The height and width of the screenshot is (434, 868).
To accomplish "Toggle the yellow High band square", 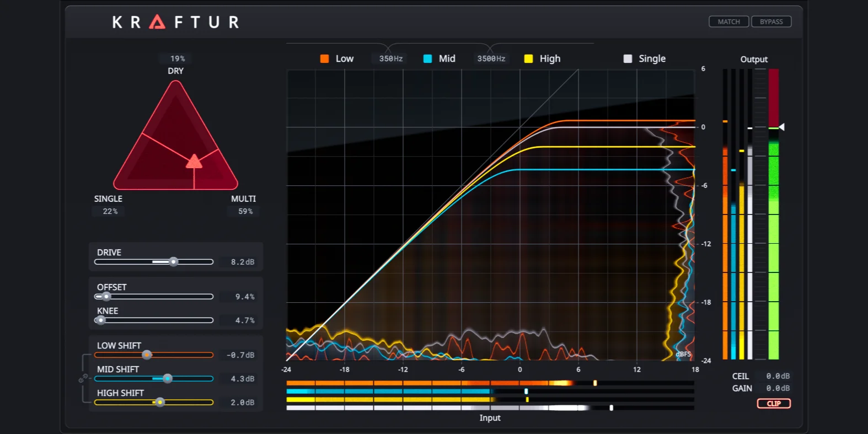I will 528,58.
